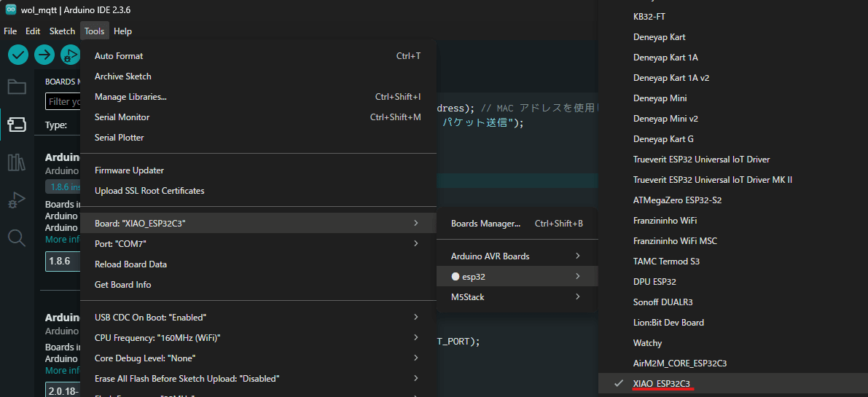This screenshot has width=868, height=397.
Task: Select the checked XIAO_ESP32C3 board
Action: [733, 383]
